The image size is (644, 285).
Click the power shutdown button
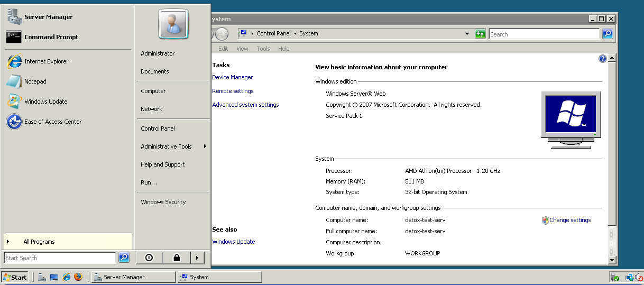click(149, 258)
